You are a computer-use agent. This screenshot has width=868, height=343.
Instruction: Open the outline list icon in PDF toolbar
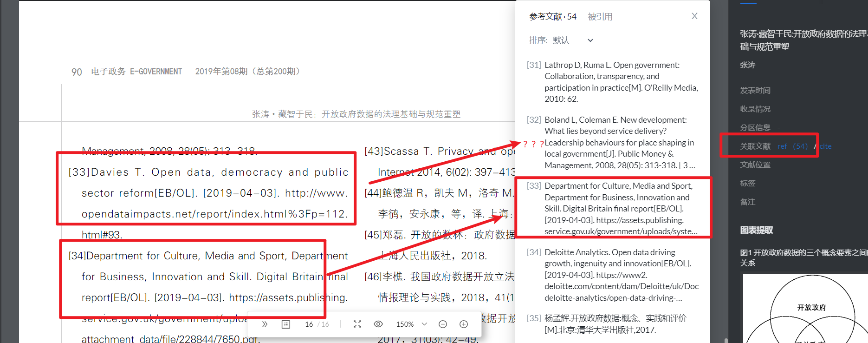[x=286, y=324]
